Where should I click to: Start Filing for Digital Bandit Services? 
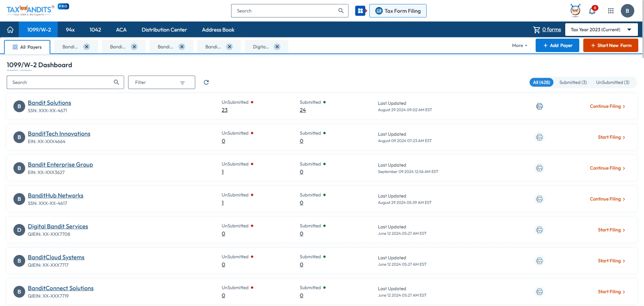point(611,230)
